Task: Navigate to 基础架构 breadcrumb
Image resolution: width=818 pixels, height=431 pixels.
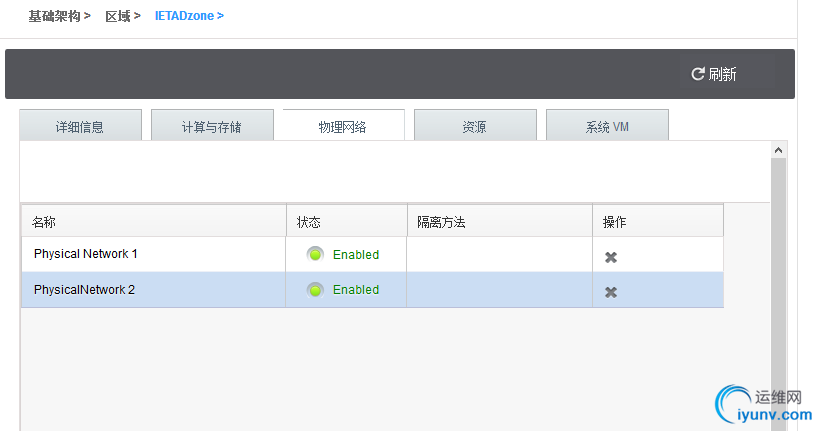Action: tap(54, 16)
